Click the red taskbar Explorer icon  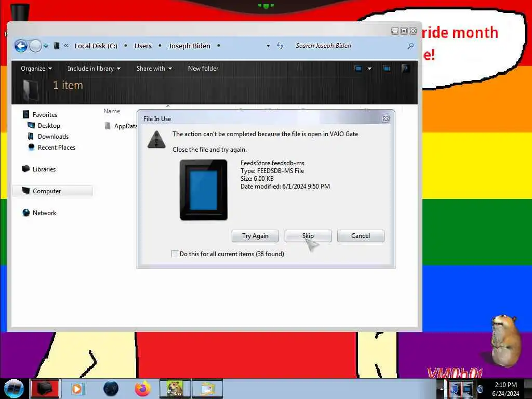tap(45, 389)
